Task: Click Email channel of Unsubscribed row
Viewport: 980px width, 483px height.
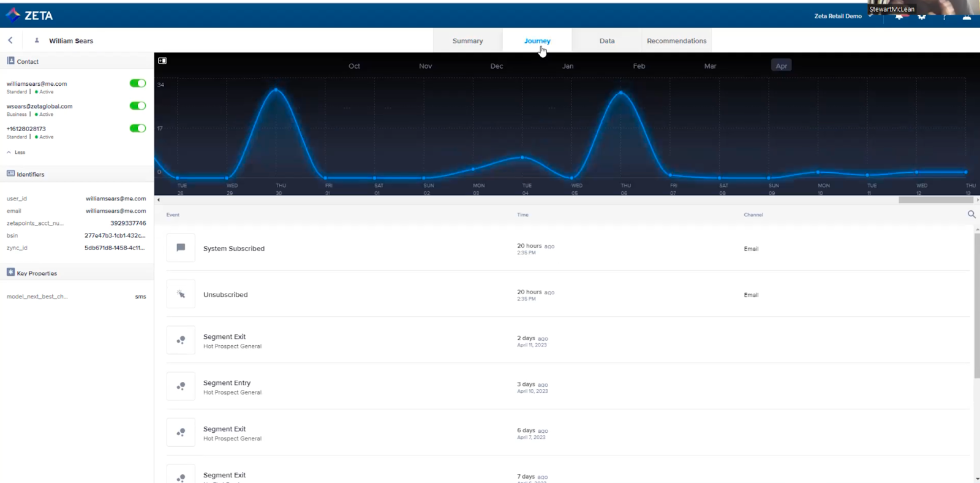Action: [x=751, y=295]
